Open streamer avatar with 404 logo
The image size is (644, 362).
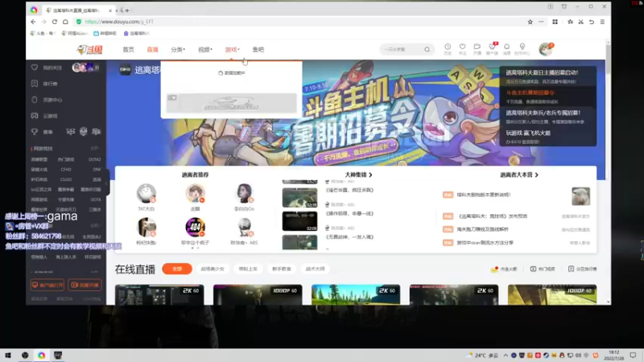pos(195,227)
